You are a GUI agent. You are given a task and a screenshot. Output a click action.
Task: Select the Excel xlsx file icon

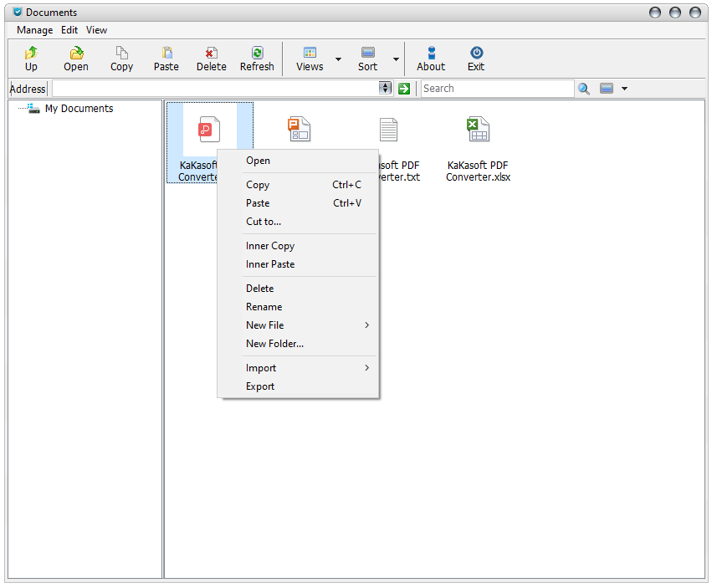(478, 130)
